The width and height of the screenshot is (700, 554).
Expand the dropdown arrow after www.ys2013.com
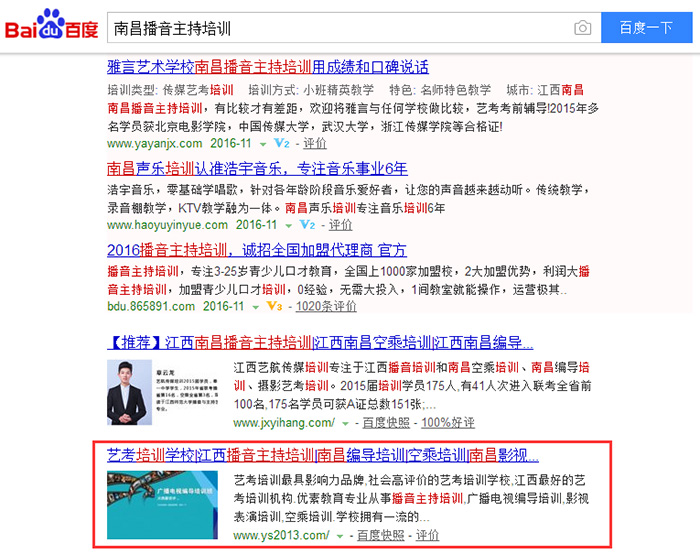tap(340, 536)
